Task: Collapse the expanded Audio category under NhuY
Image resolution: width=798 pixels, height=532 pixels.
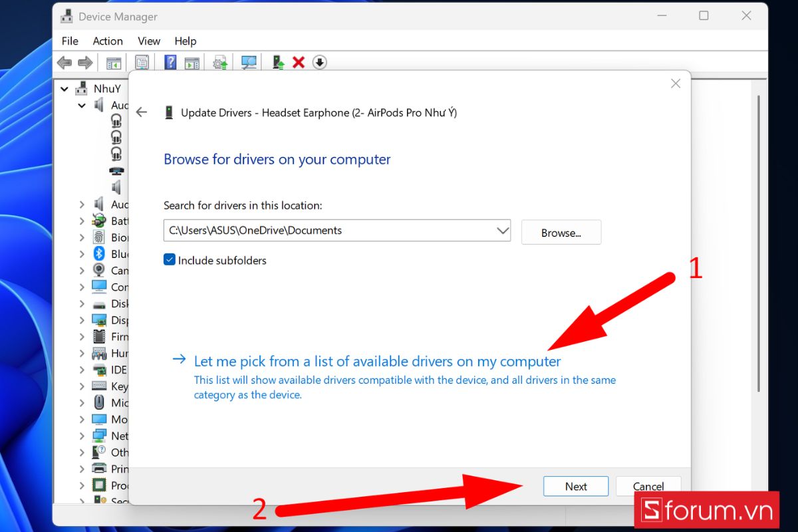Action: click(x=82, y=105)
